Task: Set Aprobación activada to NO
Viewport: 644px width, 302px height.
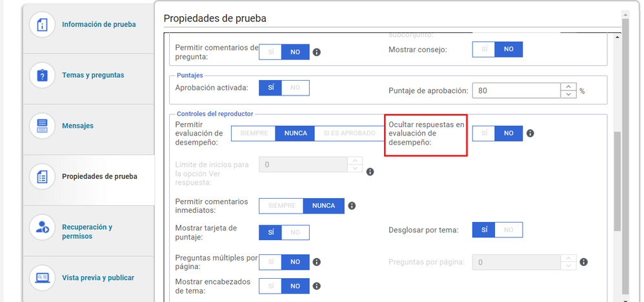Action: click(296, 88)
